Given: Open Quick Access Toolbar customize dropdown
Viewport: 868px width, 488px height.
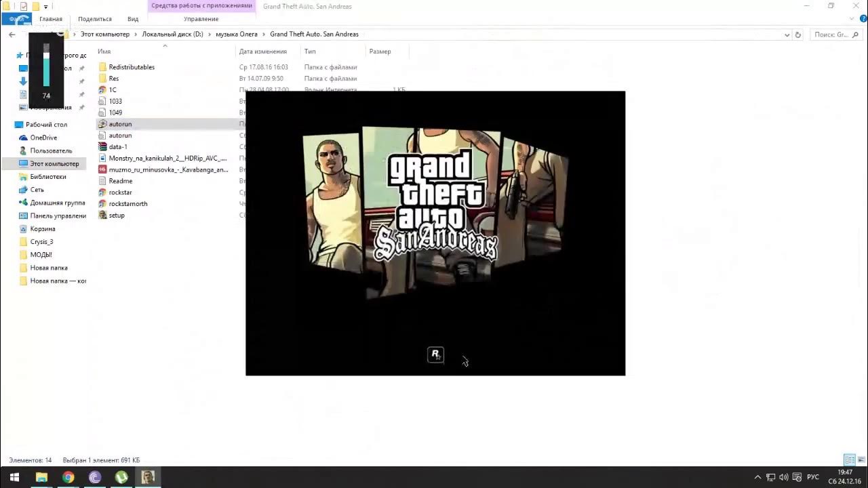Looking at the screenshot, I should [46, 7].
